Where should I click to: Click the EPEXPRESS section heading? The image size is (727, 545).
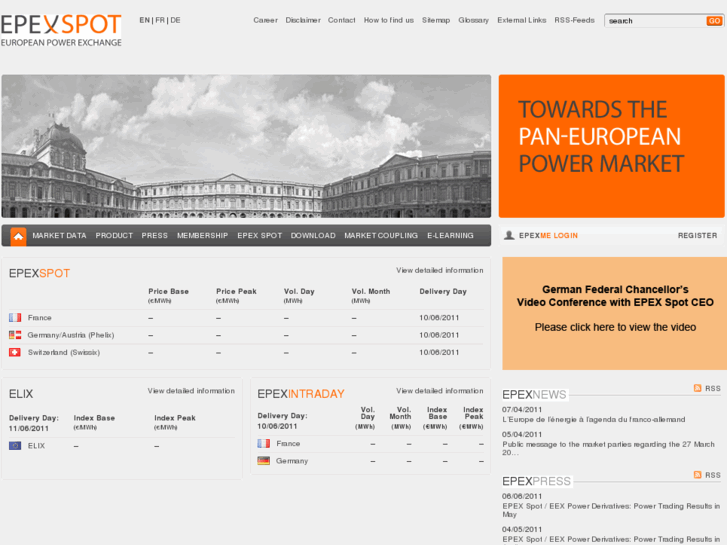536,481
